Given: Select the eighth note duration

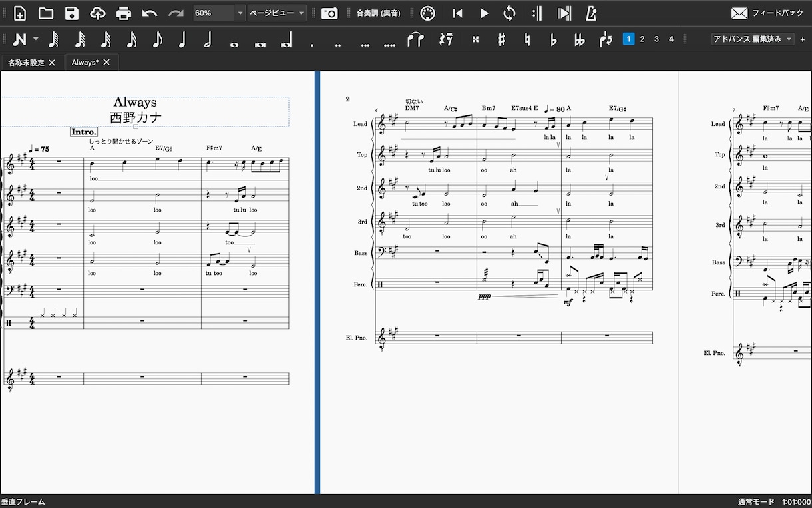Looking at the screenshot, I should point(157,39).
